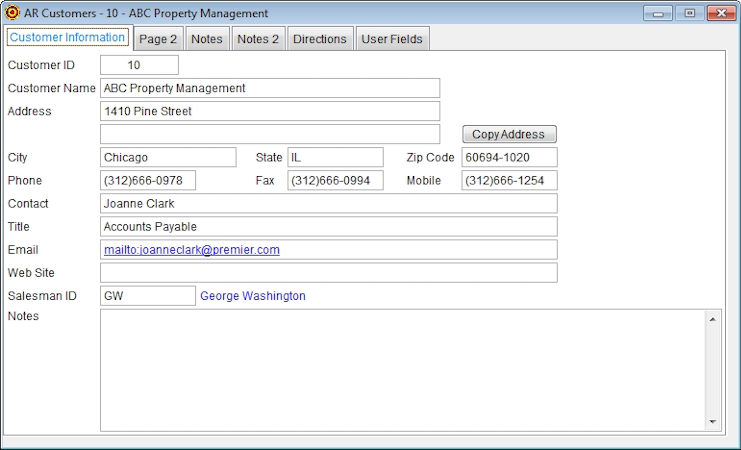Go to the Directions tab

pos(320,39)
